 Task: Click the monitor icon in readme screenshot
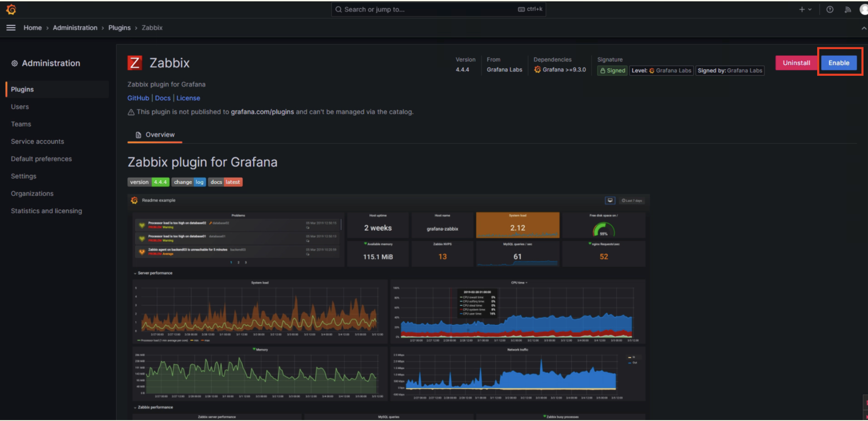(610, 201)
